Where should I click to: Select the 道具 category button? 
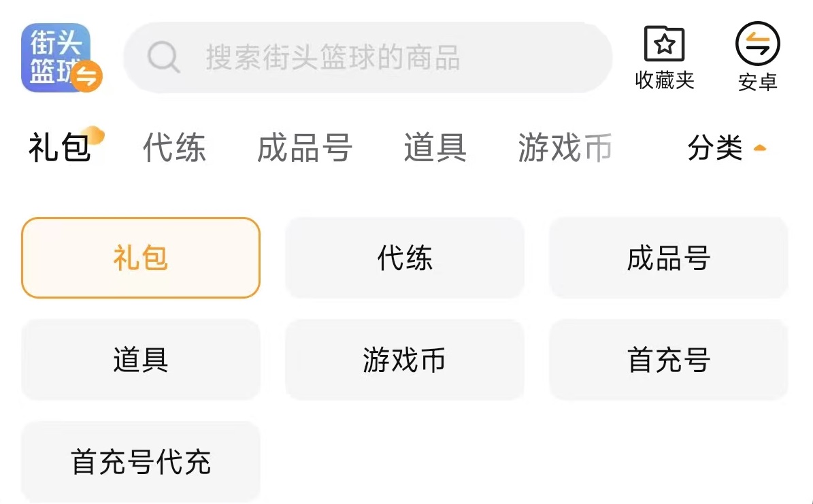(x=141, y=359)
